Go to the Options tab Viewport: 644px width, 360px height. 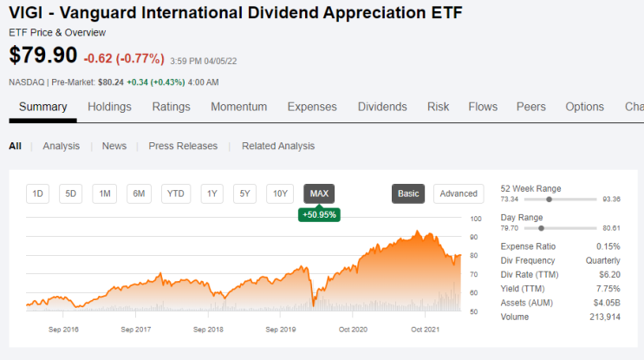coord(584,107)
